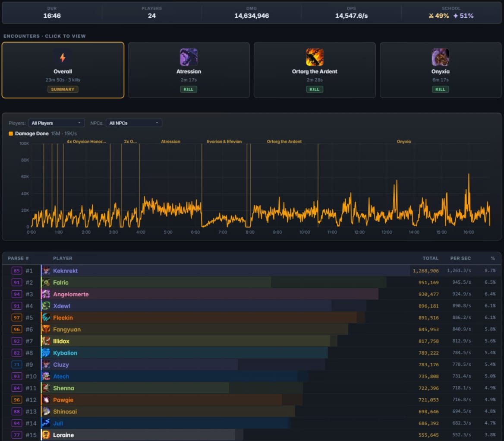Open player Loraine's name link
Image resolution: width=504 pixels, height=441 pixels.
63,435
